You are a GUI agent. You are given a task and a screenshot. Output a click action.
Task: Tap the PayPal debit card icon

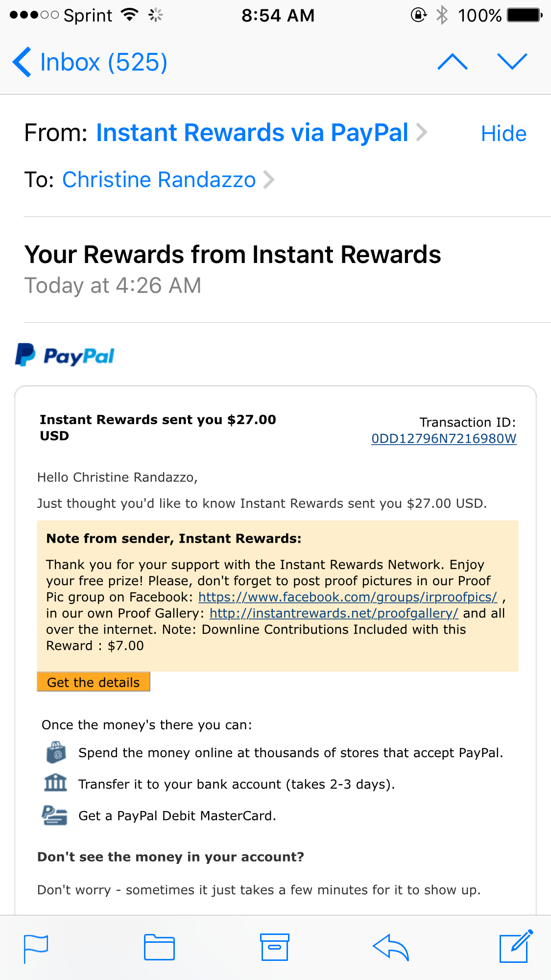[54, 815]
